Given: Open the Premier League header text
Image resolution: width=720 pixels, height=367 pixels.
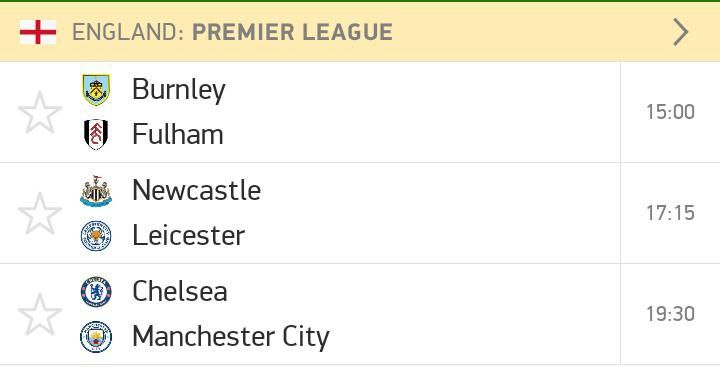Looking at the screenshot, I should click(x=292, y=32).
